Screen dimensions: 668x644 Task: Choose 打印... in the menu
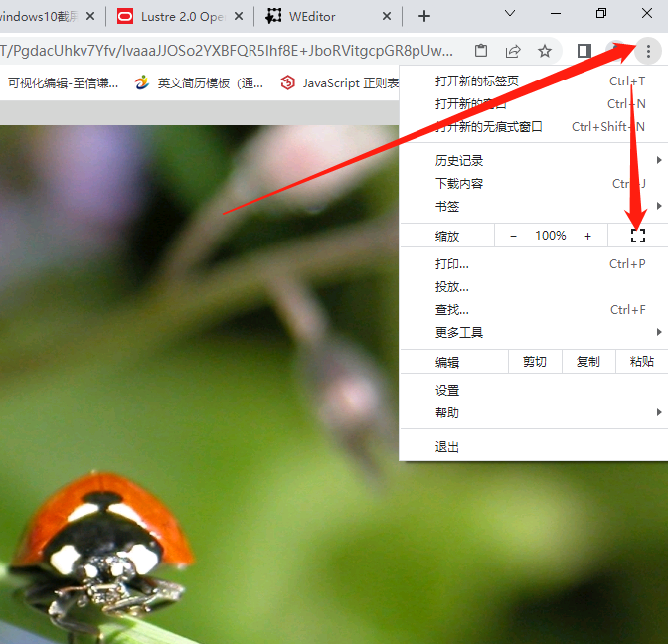pos(534,264)
